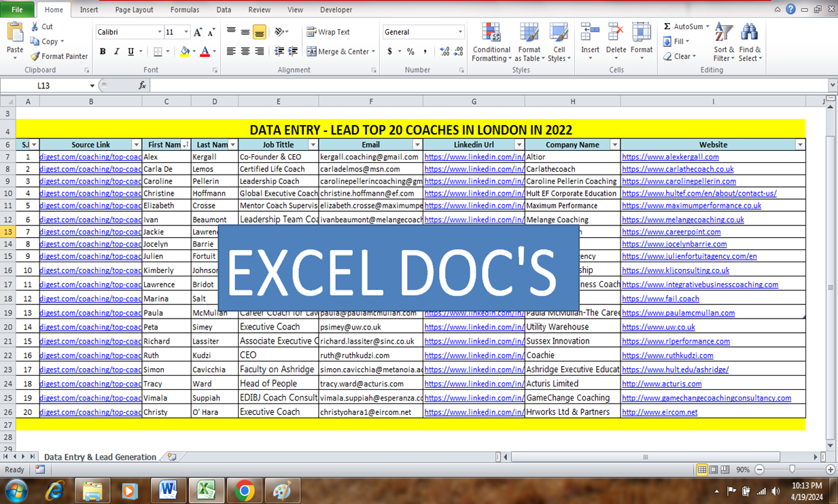Toggle underline formatting
The image size is (838, 504).
[x=130, y=52]
